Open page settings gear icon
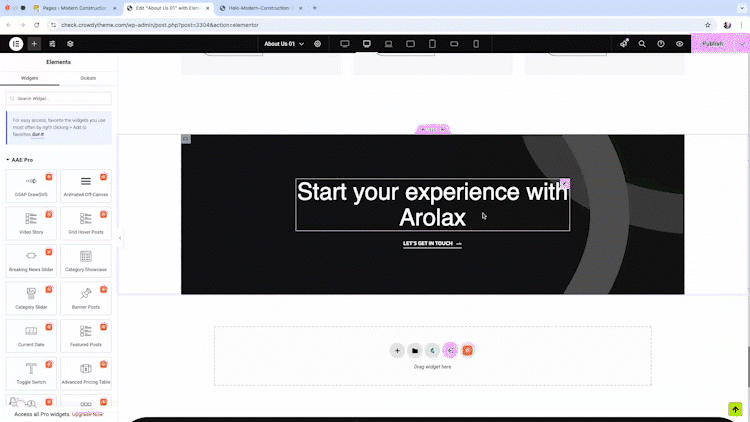750x422 pixels. (318, 44)
